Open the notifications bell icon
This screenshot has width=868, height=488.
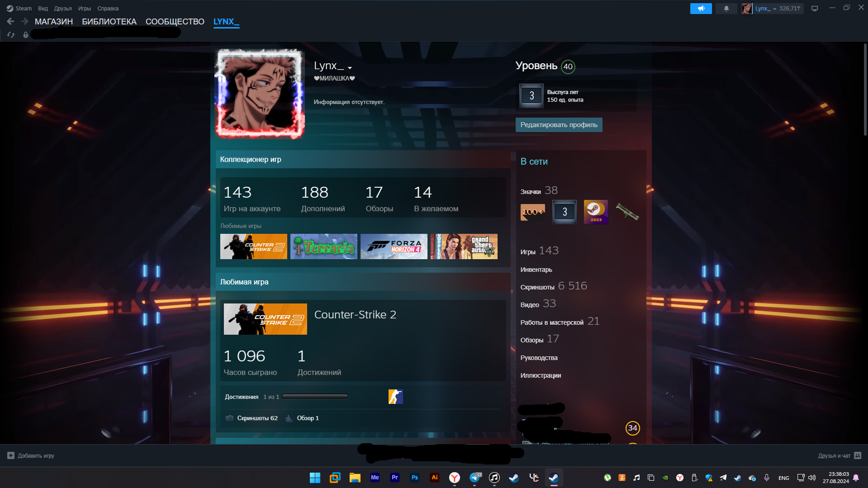coord(726,9)
